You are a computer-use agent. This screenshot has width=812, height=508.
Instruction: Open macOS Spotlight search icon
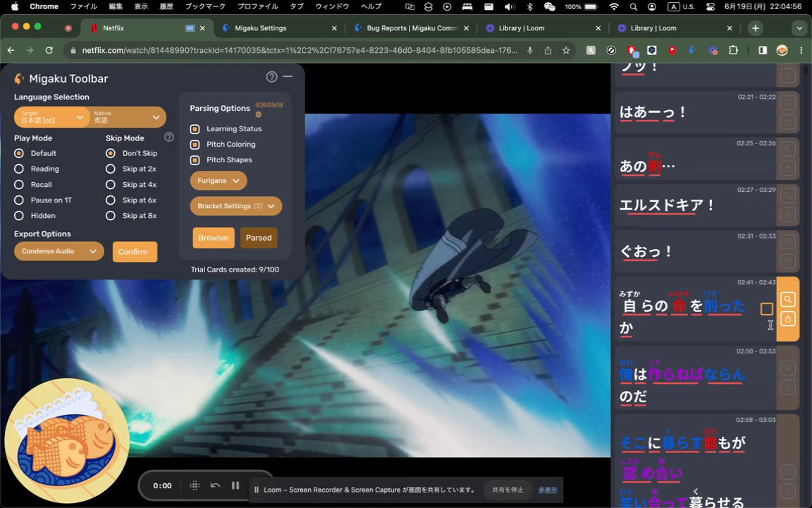click(634, 7)
